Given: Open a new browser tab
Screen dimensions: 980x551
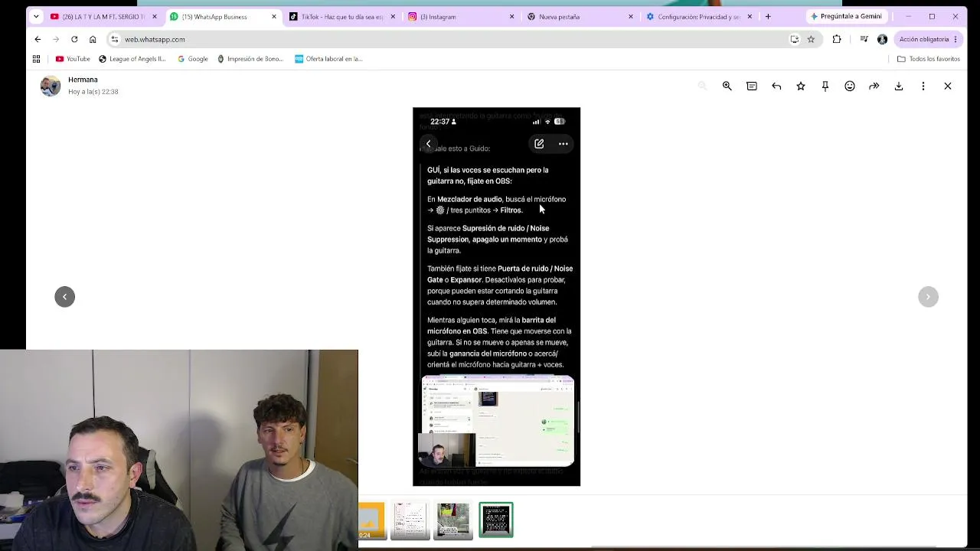Looking at the screenshot, I should (x=768, y=17).
